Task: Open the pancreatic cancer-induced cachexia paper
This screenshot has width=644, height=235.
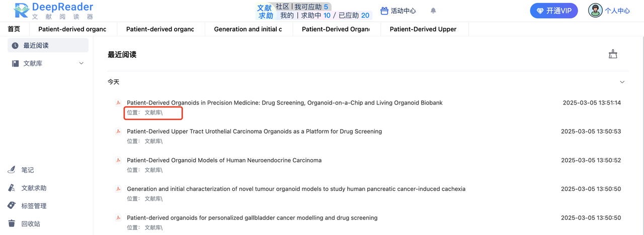Action: coord(296,189)
